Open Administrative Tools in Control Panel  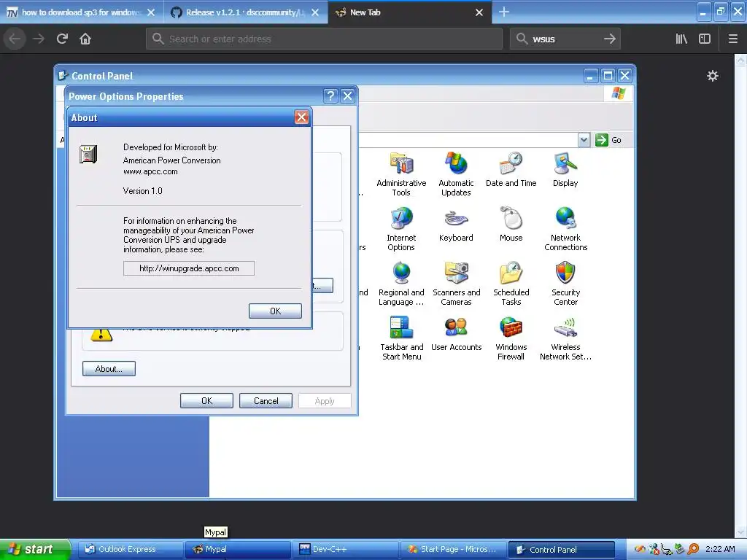tap(401, 174)
